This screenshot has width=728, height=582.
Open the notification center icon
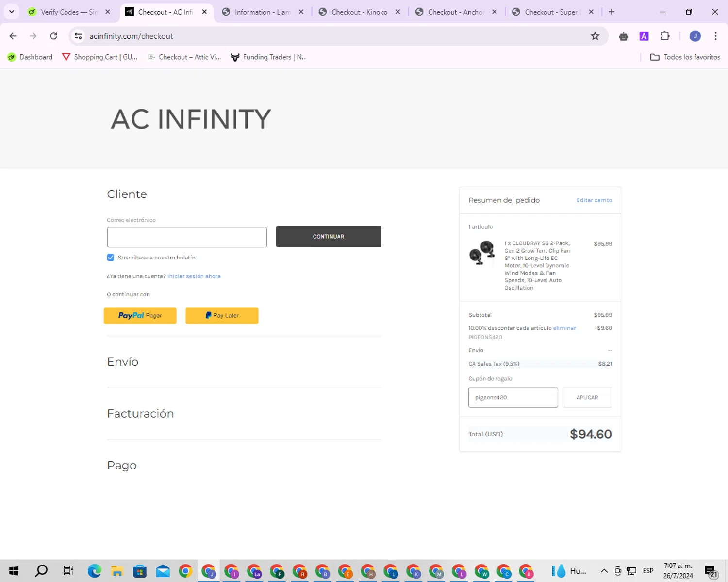pos(711,571)
